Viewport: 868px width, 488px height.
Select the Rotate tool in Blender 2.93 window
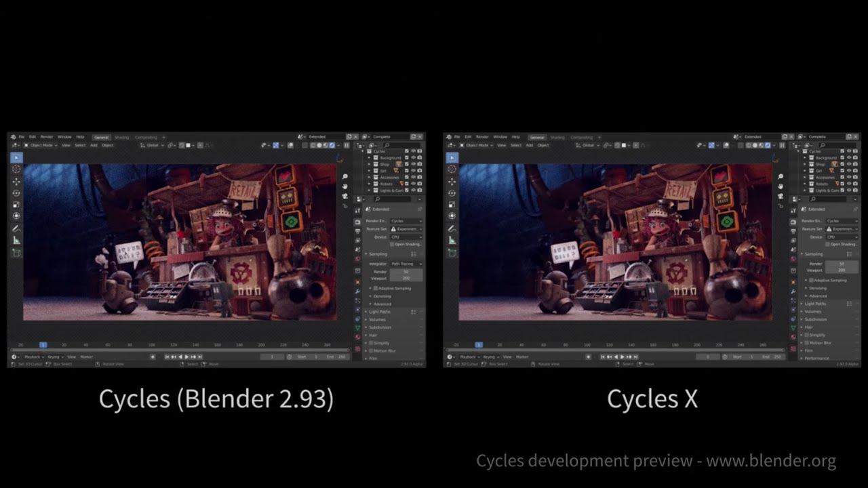[16, 192]
